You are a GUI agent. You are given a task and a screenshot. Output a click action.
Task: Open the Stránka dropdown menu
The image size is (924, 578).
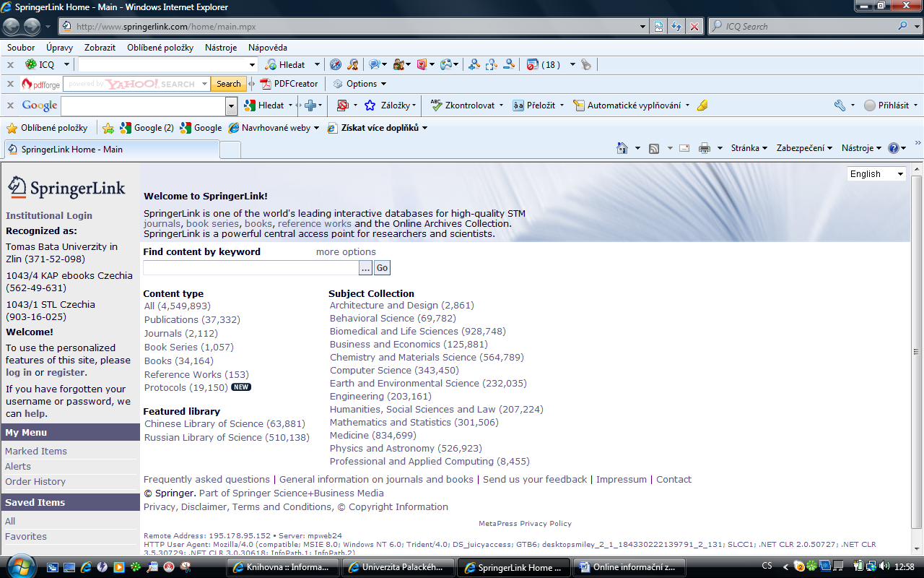[x=749, y=148]
